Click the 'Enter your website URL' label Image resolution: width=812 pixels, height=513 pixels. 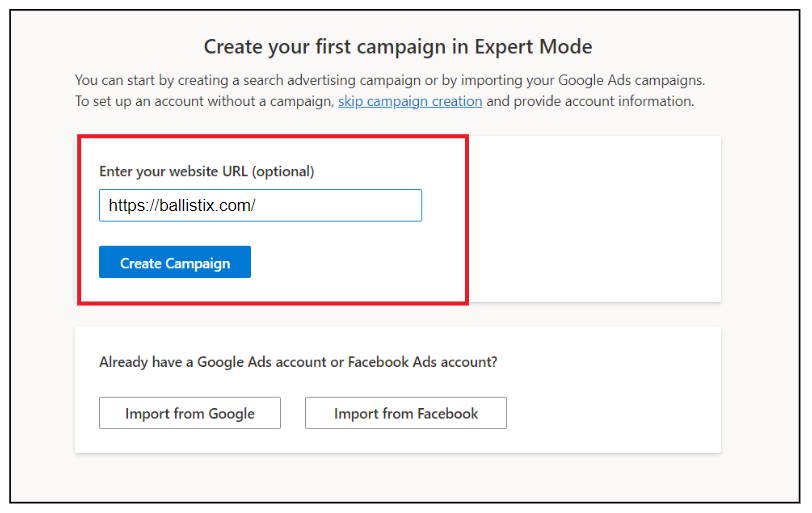click(x=174, y=171)
